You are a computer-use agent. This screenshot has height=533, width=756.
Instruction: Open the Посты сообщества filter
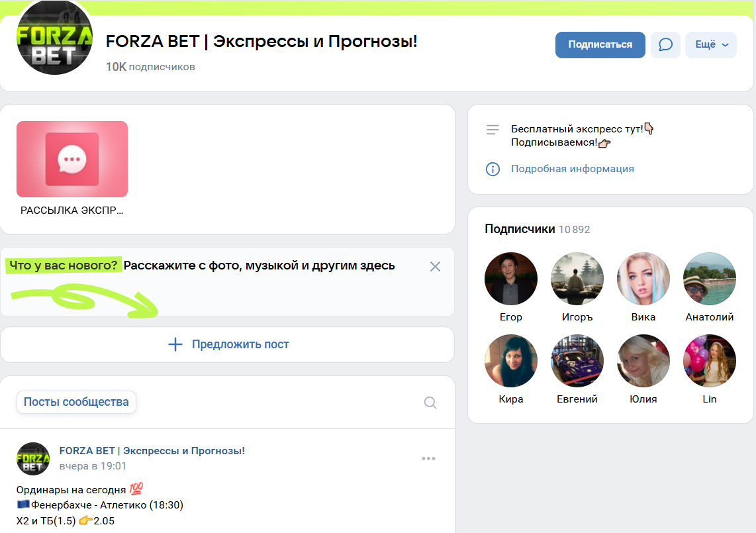click(x=76, y=402)
